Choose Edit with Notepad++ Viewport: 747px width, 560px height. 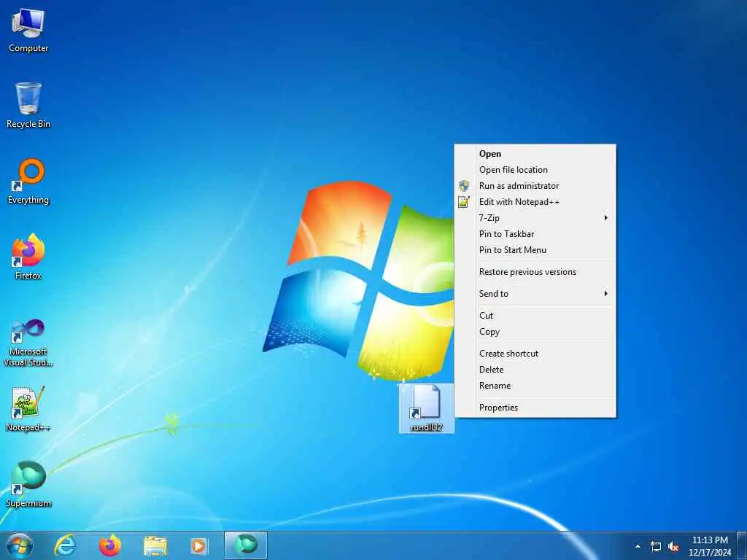coord(535,202)
